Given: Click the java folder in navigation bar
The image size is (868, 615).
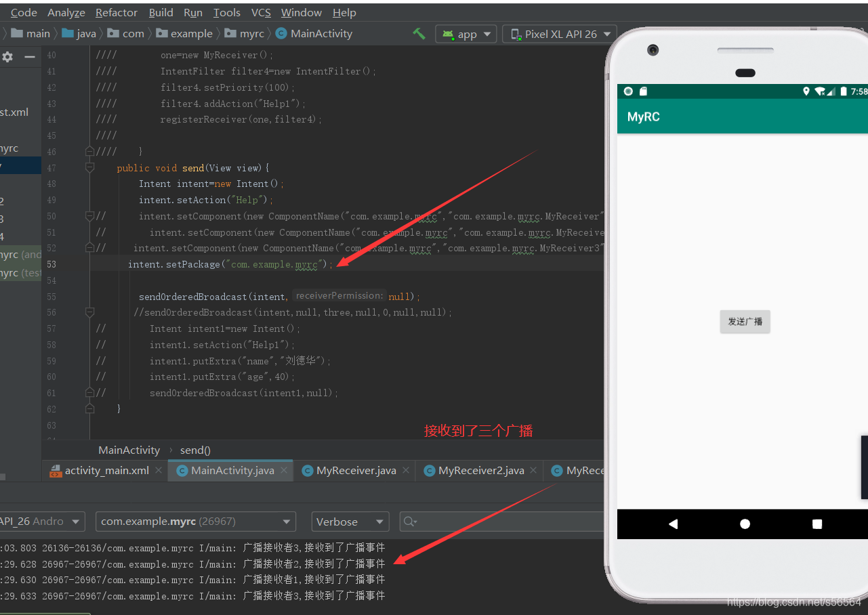Looking at the screenshot, I should [79, 33].
